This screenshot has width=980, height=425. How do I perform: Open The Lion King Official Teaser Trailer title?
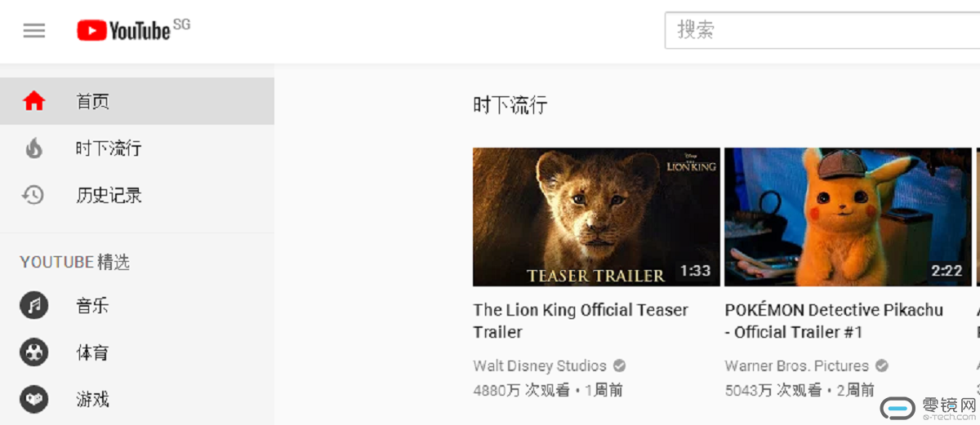pos(581,321)
